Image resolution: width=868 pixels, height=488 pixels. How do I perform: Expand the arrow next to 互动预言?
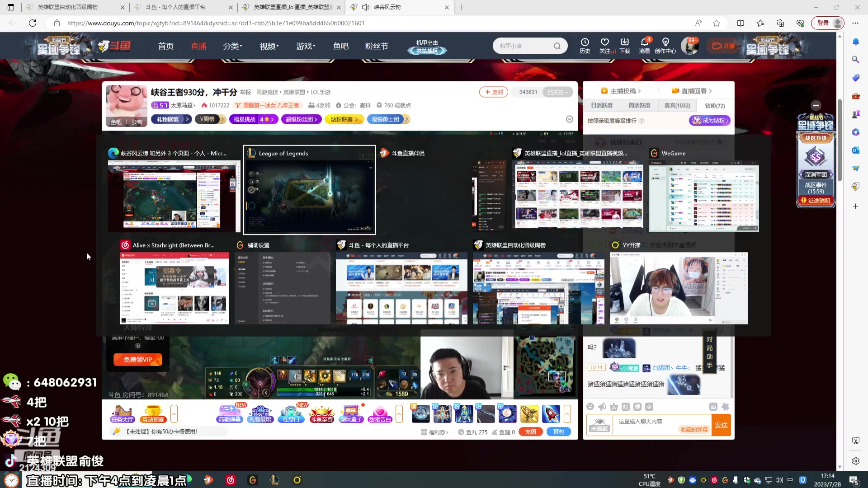[x=174, y=414]
